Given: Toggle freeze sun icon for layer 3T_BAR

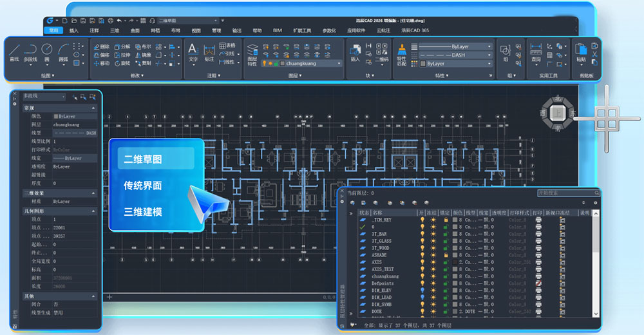Looking at the screenshot, I should tap(433, 234).
